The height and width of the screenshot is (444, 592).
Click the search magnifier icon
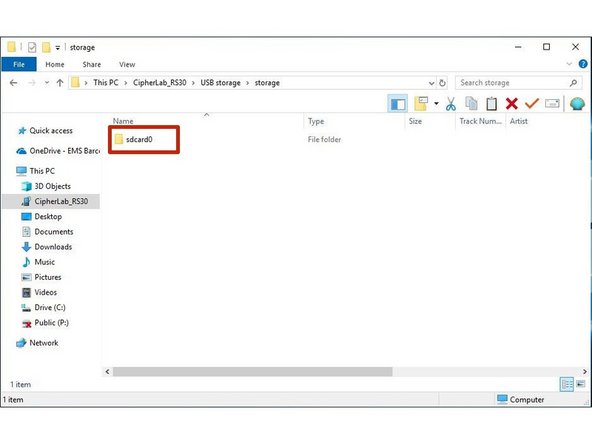573,83
